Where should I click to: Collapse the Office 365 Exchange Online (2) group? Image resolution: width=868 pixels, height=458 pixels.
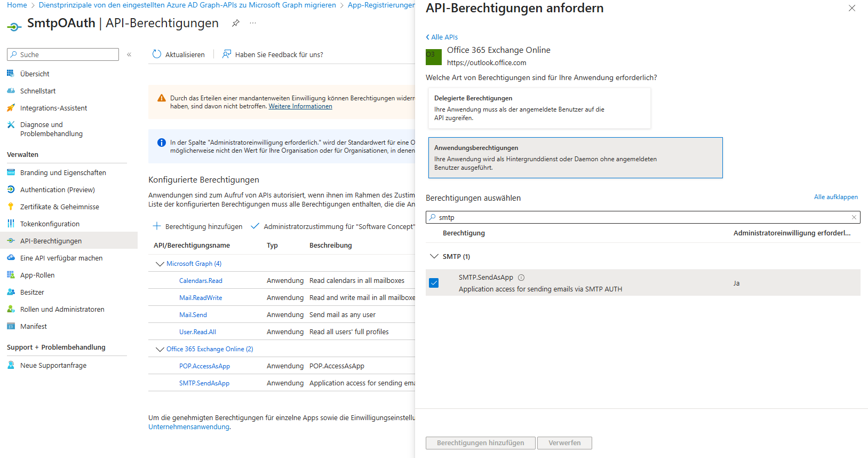[160, 349]
